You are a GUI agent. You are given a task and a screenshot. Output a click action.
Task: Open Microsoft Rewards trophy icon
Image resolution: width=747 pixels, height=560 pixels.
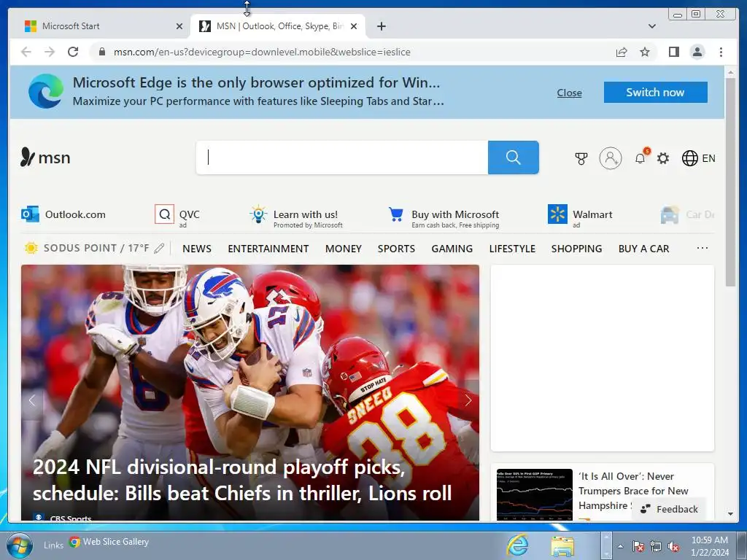pos(581,158)
